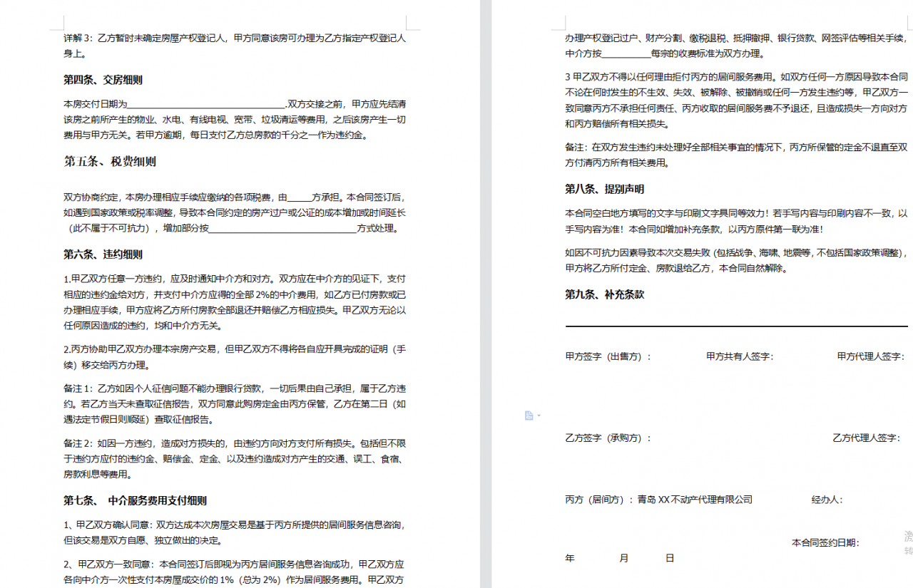Click the blank before "方承担" in tax clause
The image size is (913, 588).
click(300, 197)
